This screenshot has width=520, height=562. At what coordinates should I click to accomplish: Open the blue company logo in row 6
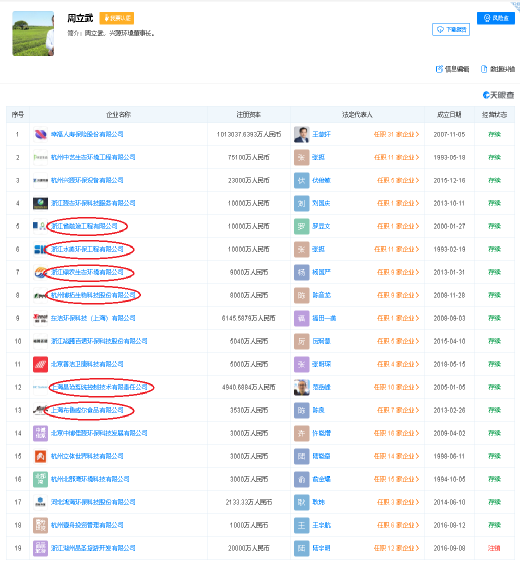pyautogui.click(x=40, y=249)
